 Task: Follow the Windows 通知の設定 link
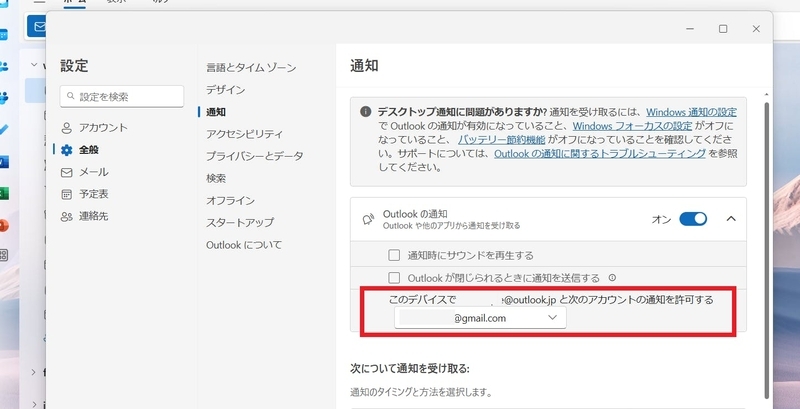point(691,112)
